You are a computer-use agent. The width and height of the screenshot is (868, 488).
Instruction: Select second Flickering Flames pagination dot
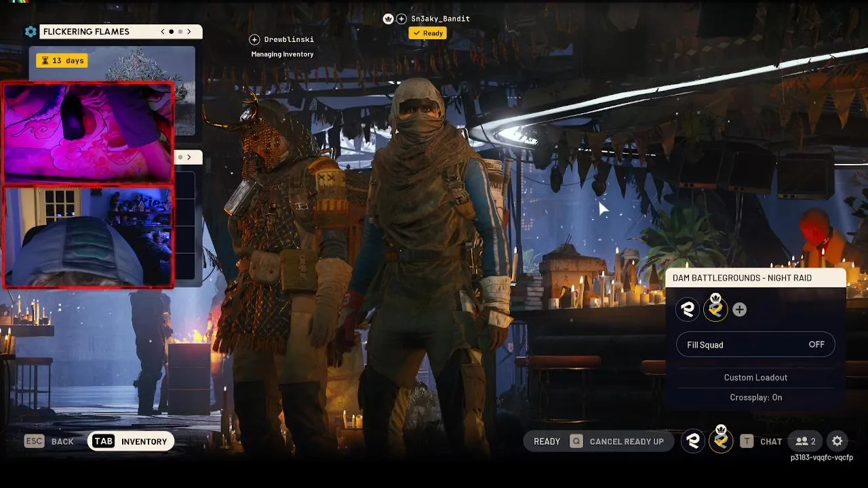pos(180,32)
